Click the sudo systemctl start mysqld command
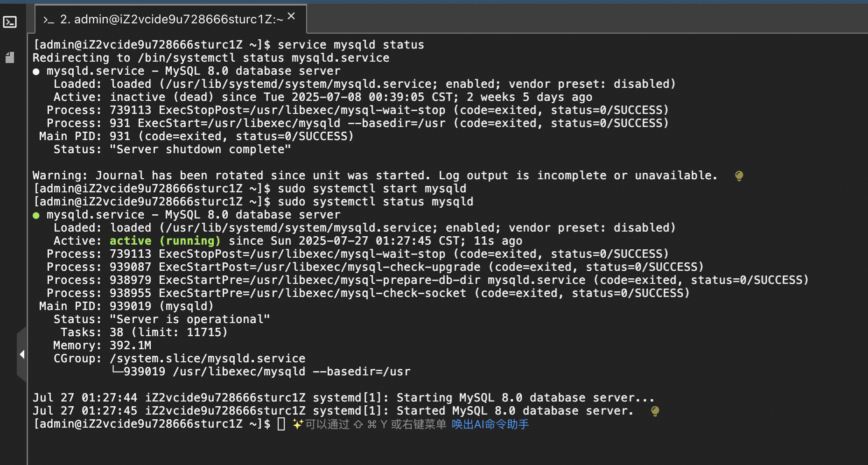Screen dimensions: 868x465 pyautogui.click(x=372, y=189)
